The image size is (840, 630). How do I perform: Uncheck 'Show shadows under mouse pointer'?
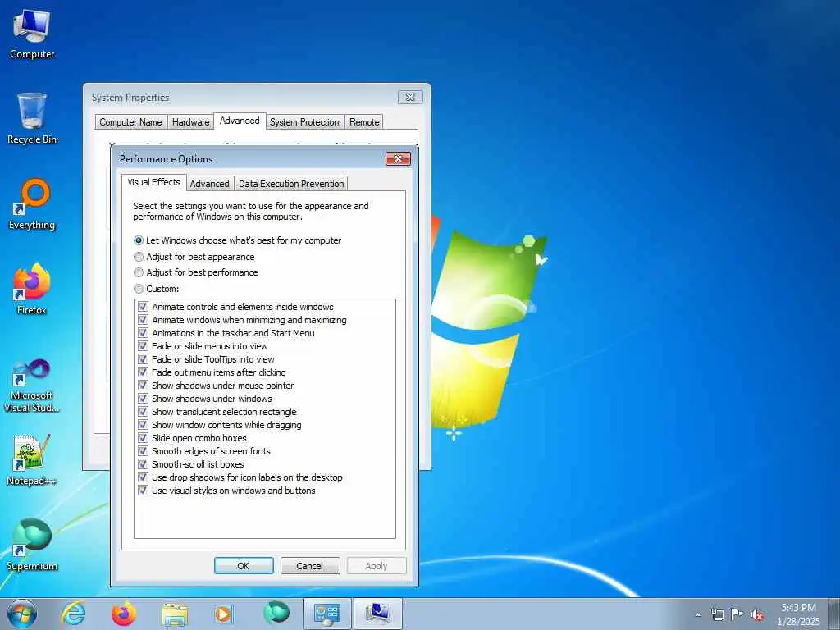[143, 386]
